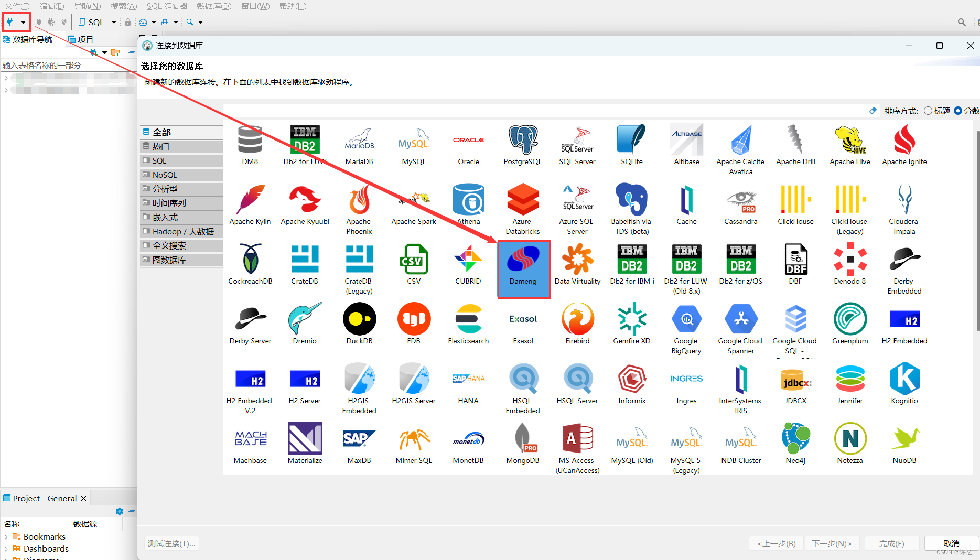This screenshot has height=560, width=980.
Task: Show the Hadoop / 大数据 category
Action: coord(181,231)
